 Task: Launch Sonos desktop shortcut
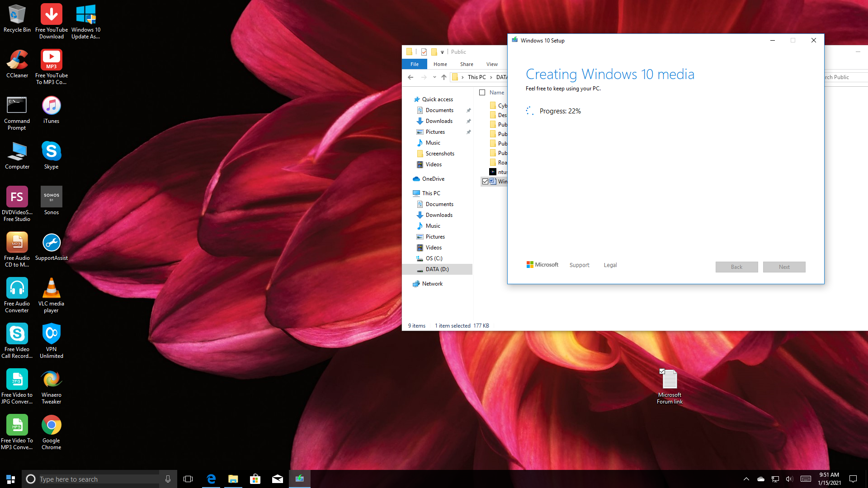pos(52,201)
